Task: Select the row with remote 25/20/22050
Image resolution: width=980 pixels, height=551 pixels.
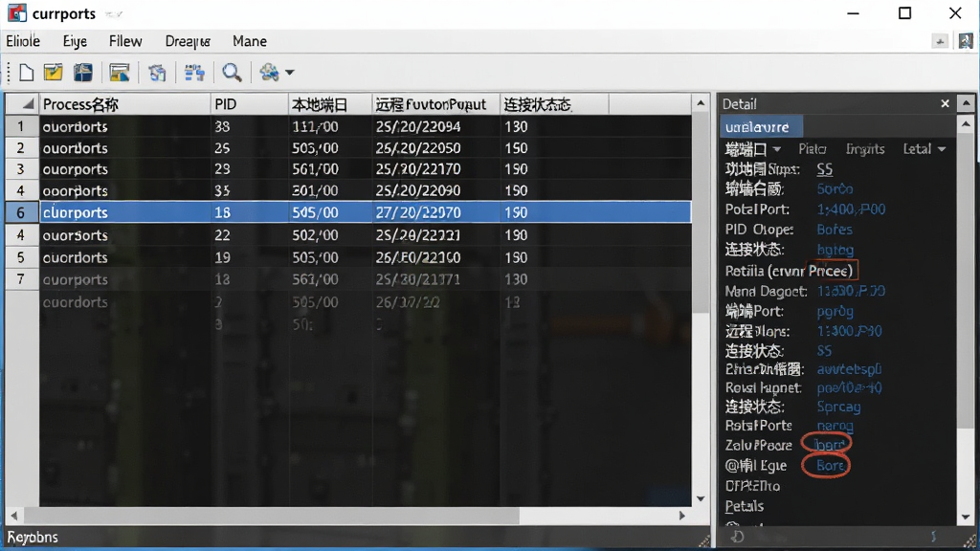Action: [366, 148]
